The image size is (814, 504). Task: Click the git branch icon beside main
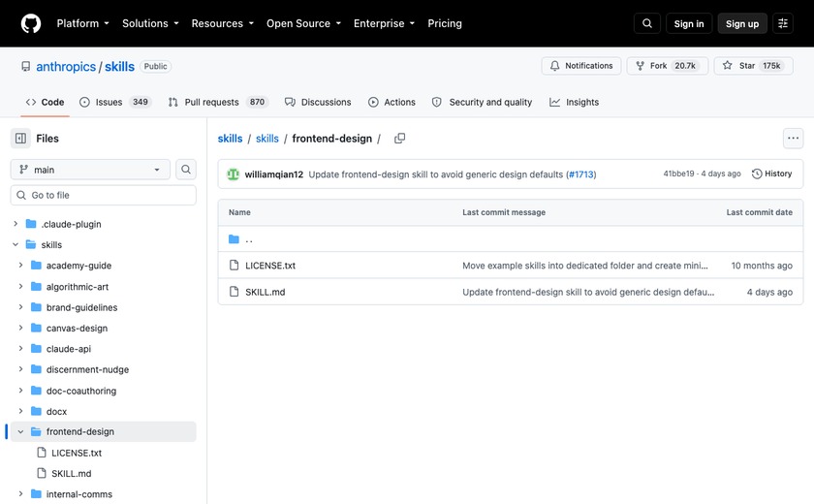23,170
